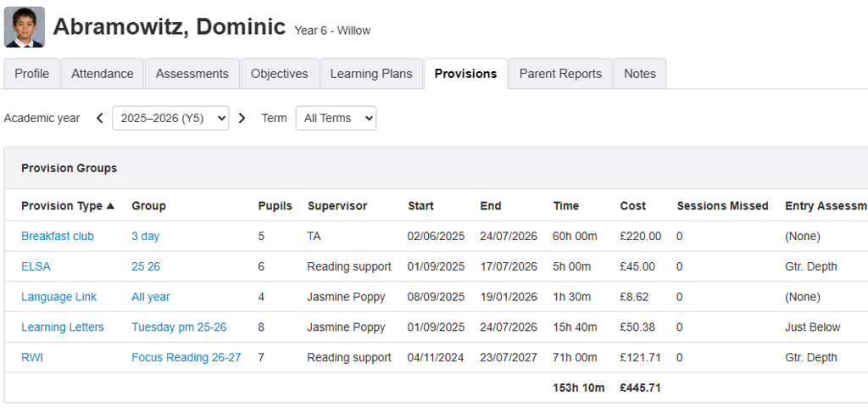Open the 25 26 group link

[x=146, y=267]
